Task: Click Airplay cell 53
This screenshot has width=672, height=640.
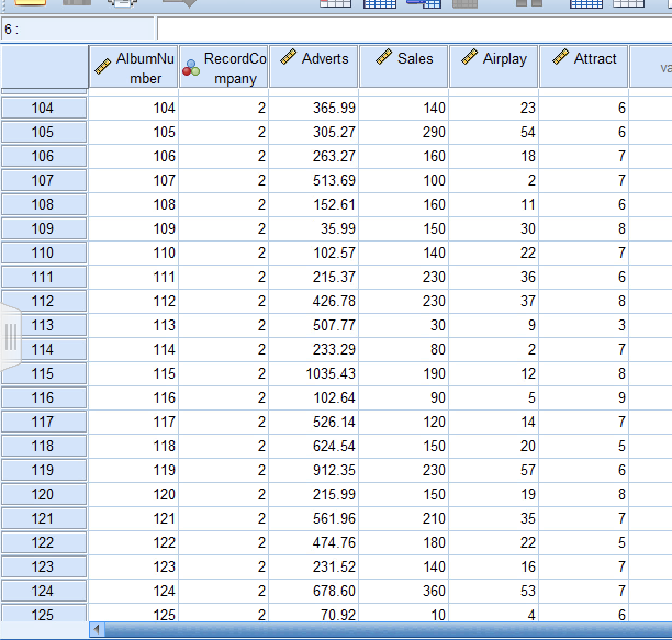Action: (494, 591)
